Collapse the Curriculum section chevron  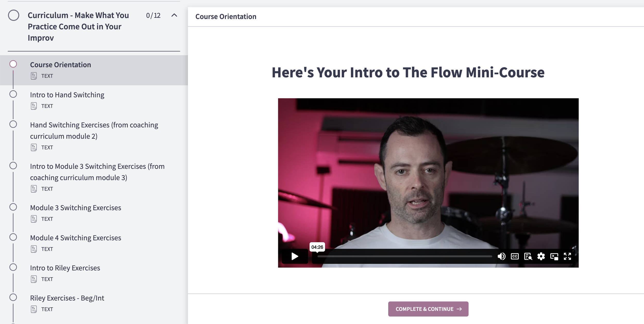(x=174, y=15)
